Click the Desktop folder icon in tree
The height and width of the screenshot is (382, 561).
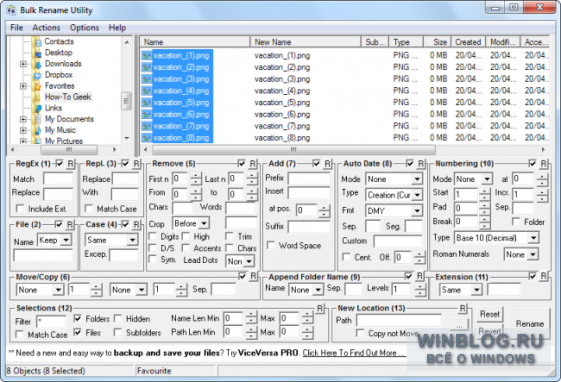(x=37, y=53)
